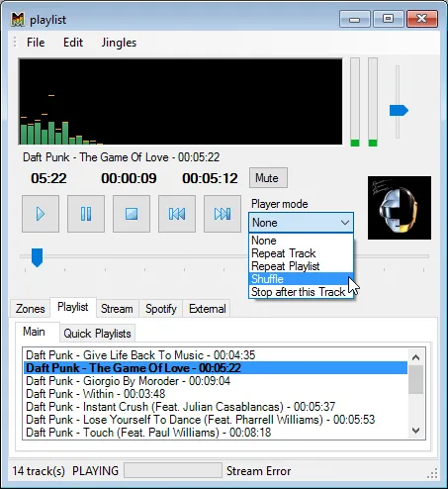Skip to the previous track
448x489 pixels.
coord(177,214)
